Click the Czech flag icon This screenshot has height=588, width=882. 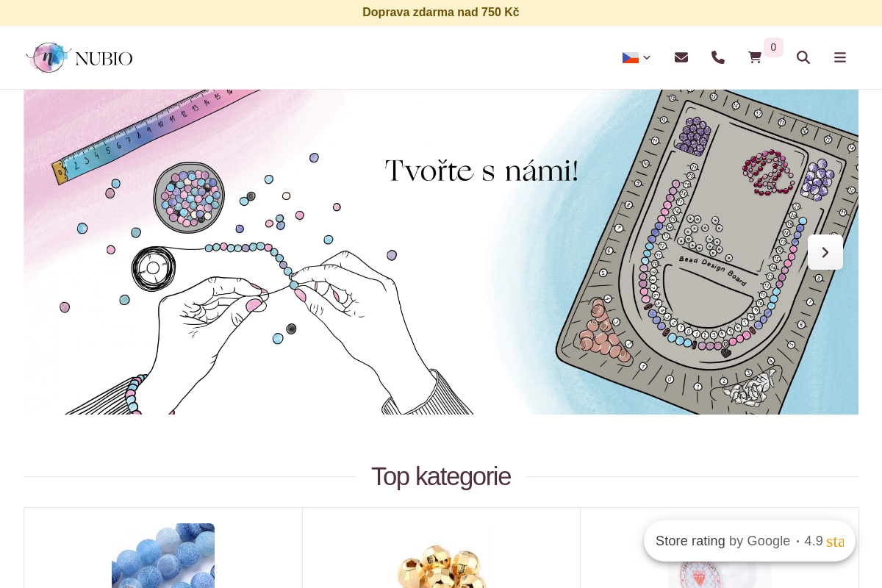(x=631, y=57)
